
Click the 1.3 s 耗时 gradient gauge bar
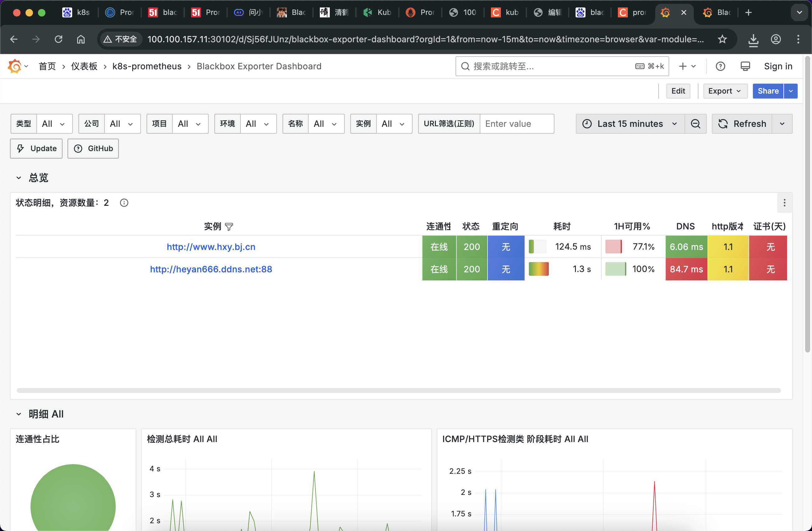(539, 270)
